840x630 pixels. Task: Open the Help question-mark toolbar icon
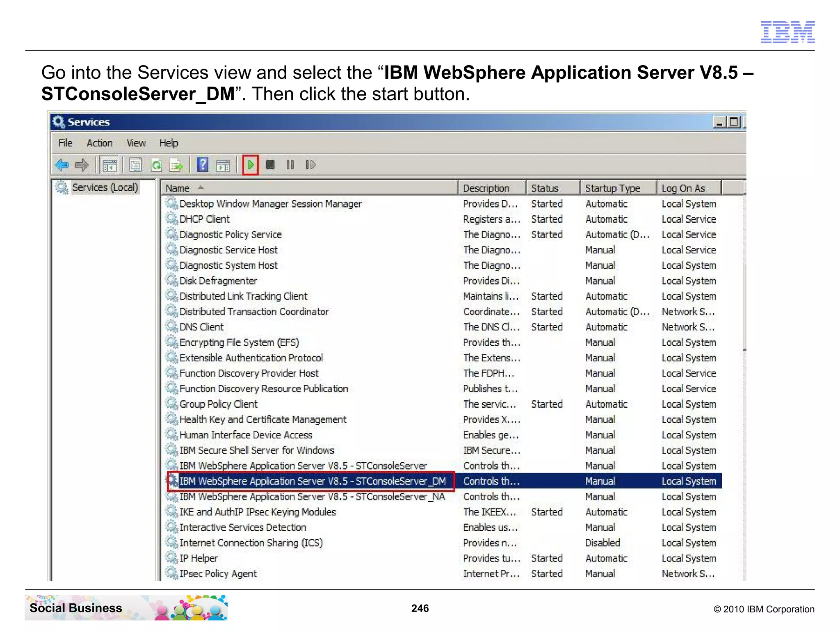[x=203, y=165]
